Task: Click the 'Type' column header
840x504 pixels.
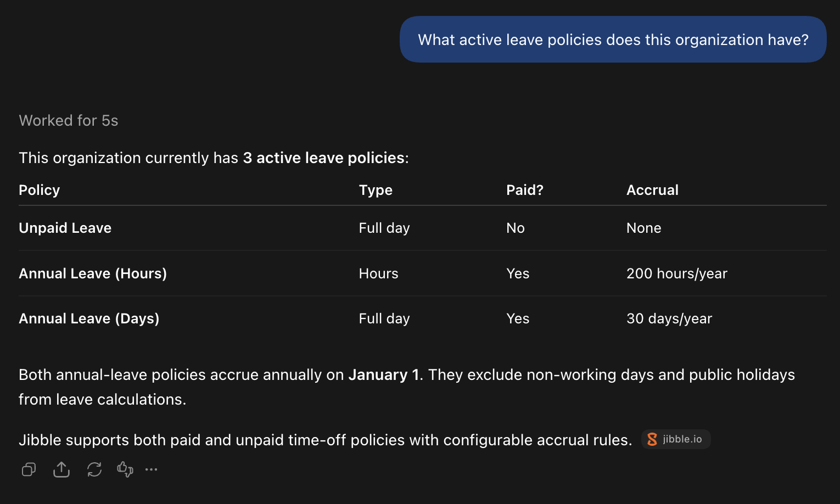Action: tap(376, 190)
